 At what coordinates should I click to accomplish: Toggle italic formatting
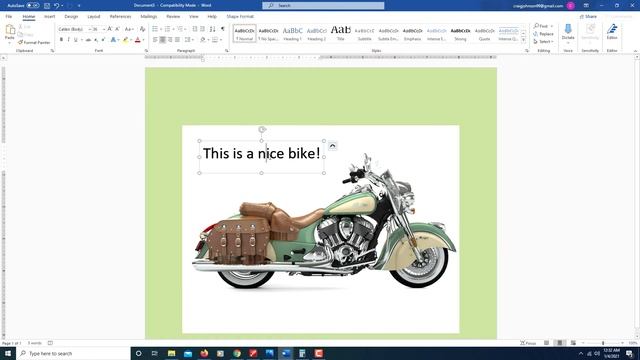69,40
